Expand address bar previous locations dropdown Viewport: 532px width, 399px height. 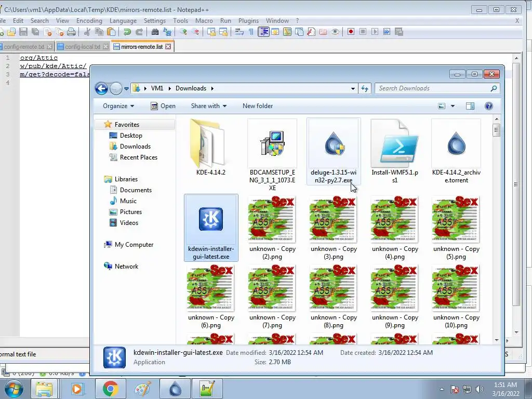click(353, 88)
